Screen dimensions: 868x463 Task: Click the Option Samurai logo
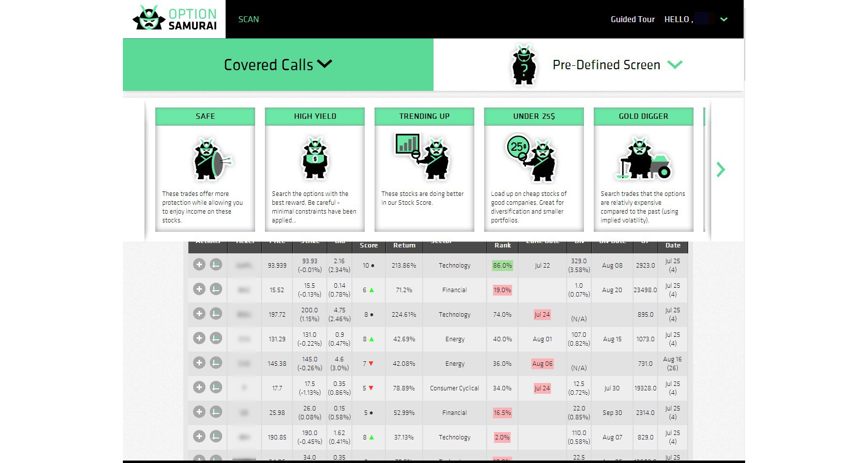coord(174,19)
